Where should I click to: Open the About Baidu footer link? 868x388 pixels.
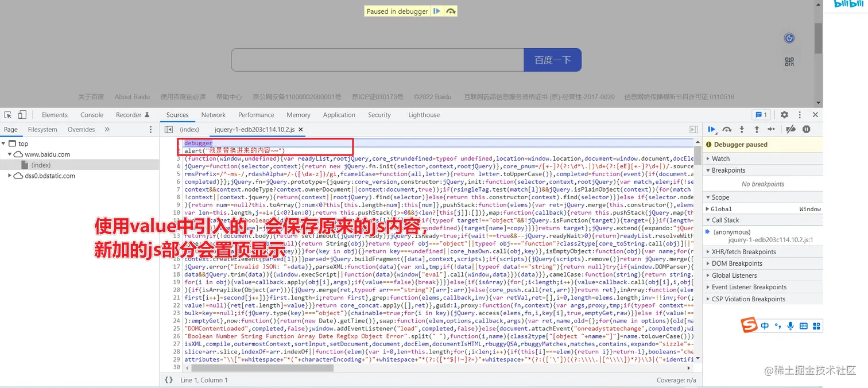point(132,97)
